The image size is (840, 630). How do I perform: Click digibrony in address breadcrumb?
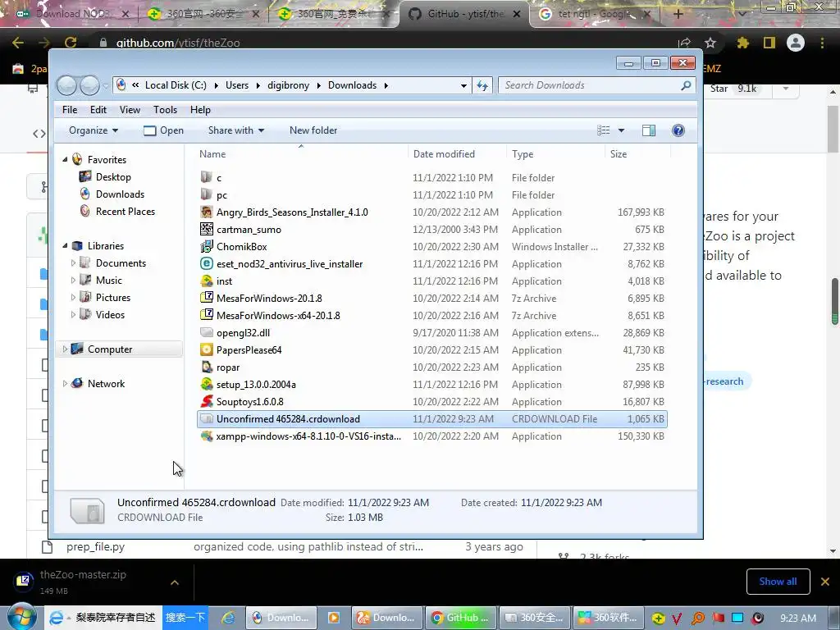point(288,85)
